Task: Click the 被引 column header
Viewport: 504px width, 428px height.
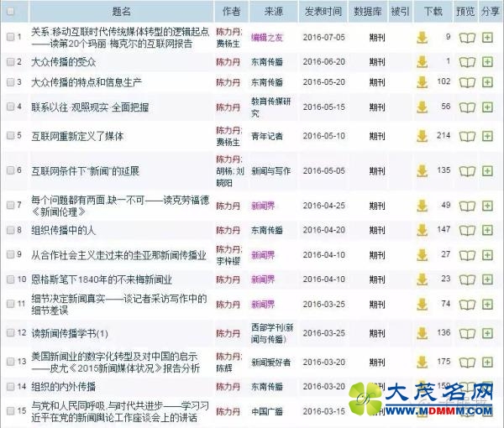Action: tap(400, 12)
